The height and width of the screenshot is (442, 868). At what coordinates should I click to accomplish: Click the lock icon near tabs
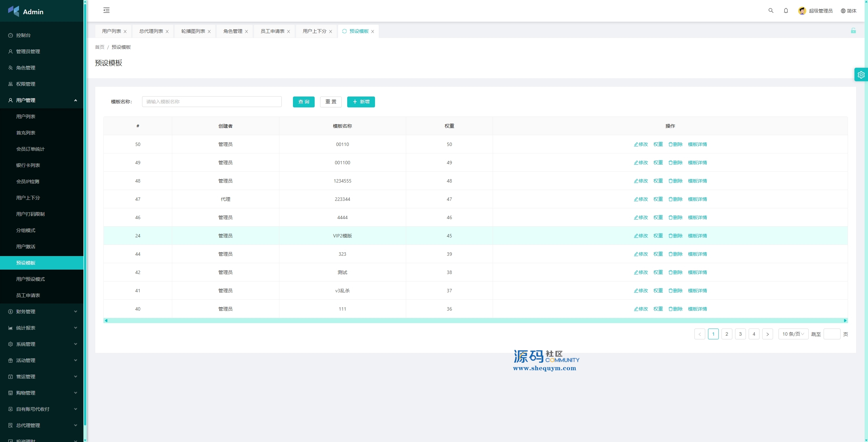point(853,31)
